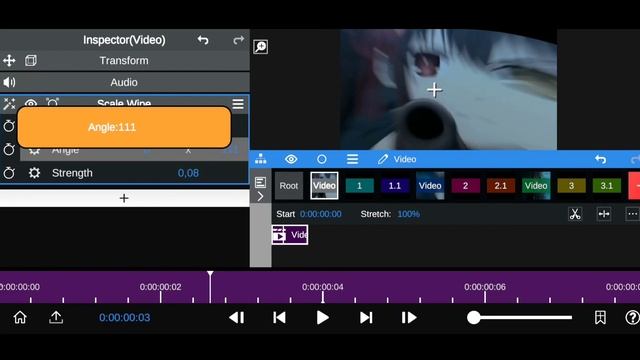Select the move transform icon
The height and width of the screenshot is (360, 640).
[9, 61]
